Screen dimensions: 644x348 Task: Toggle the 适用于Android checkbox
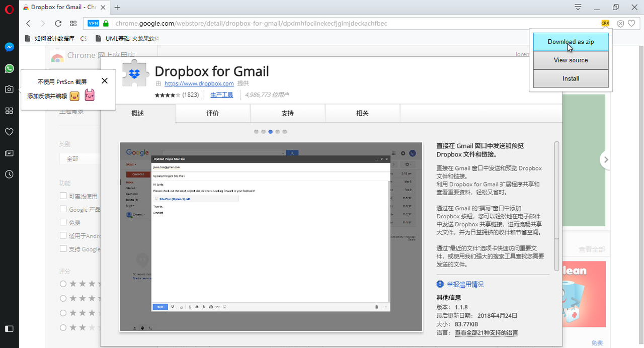point(63,235)
